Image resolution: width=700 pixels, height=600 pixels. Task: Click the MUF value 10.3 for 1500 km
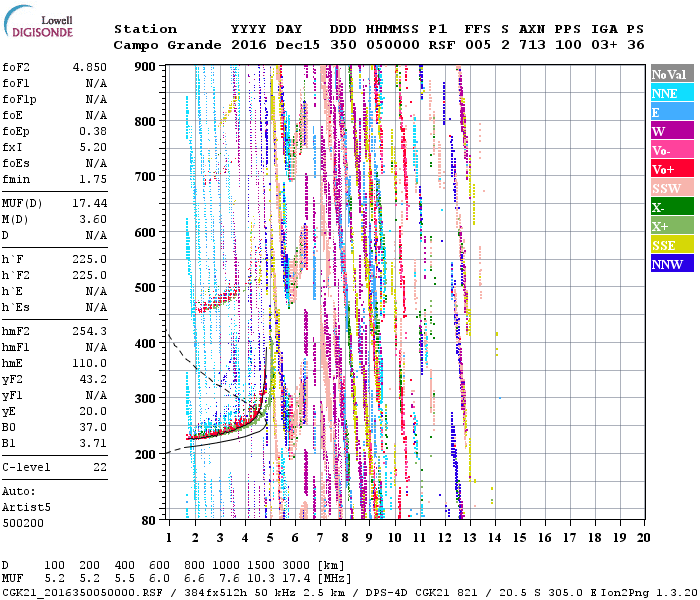[x=261, y=579]
